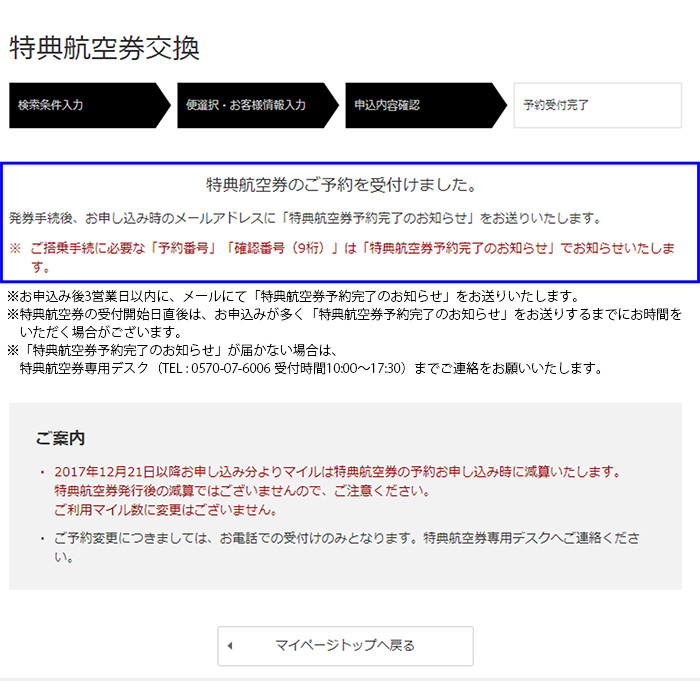Click the line starting with 発券手続後

pyautogui.click(x=305, y=217)
